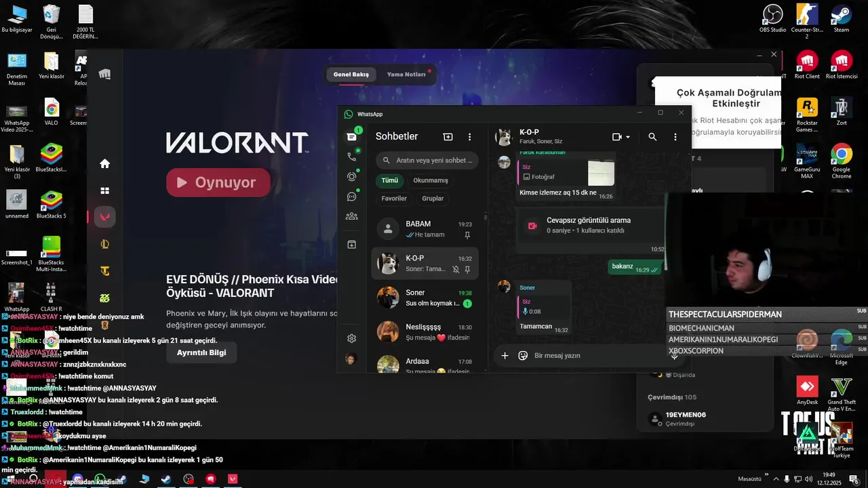Image resolution: width=868 pixels, height=488 pixels.
Task: Open WhatsApp Communities people icon
Action: tap(351, 216)
